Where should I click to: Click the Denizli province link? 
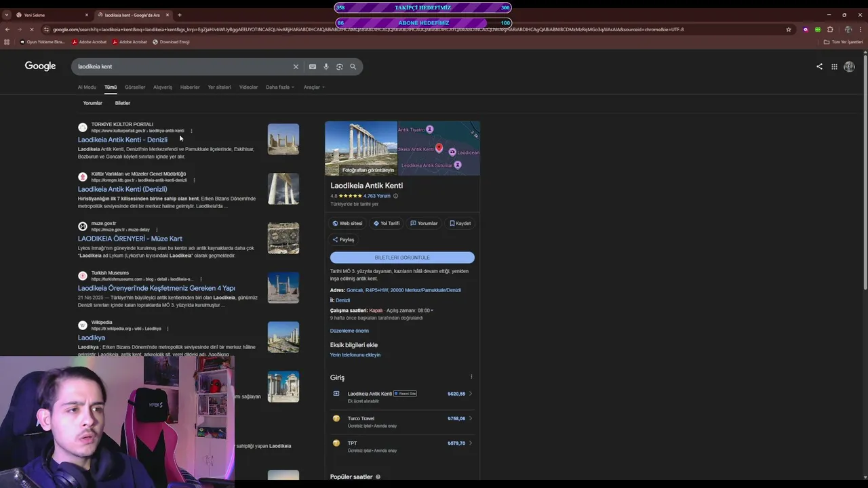coord(343,300)
